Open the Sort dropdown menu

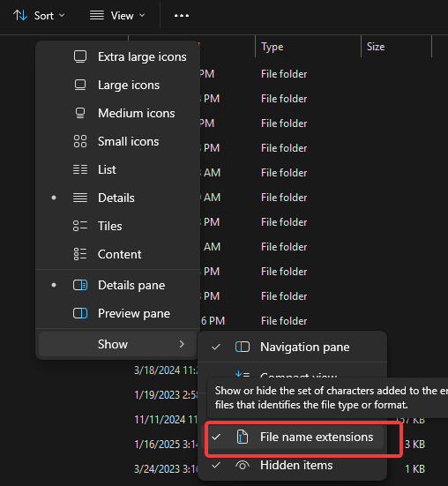click(x=39, y=16)
